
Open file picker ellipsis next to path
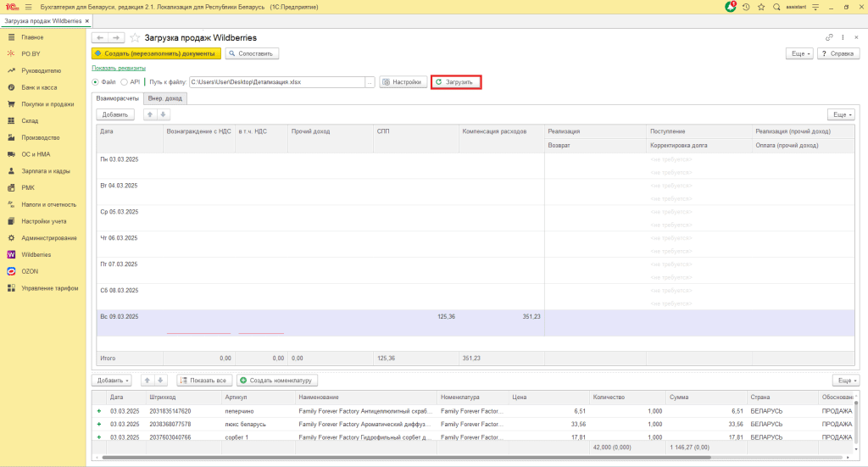370,82
